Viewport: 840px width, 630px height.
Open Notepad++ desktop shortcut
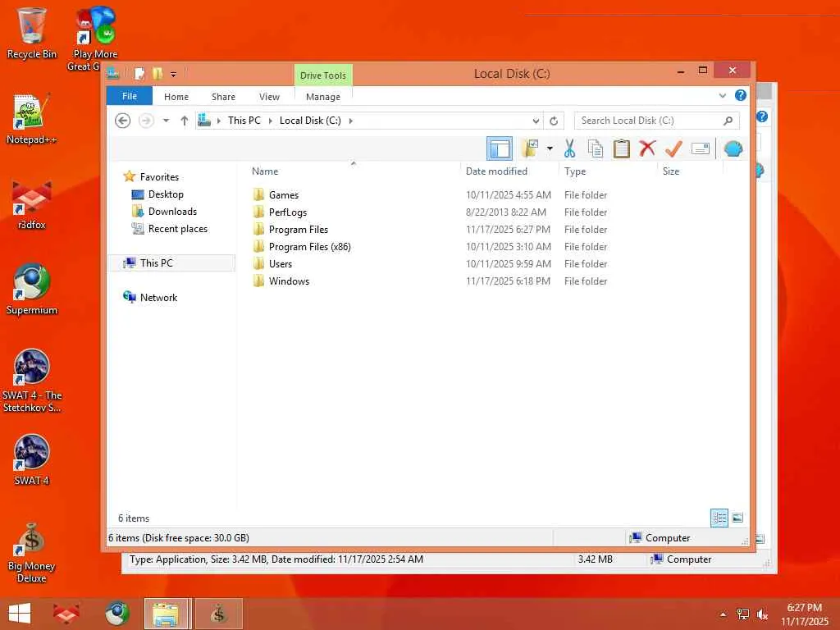(x=31, y=120)
